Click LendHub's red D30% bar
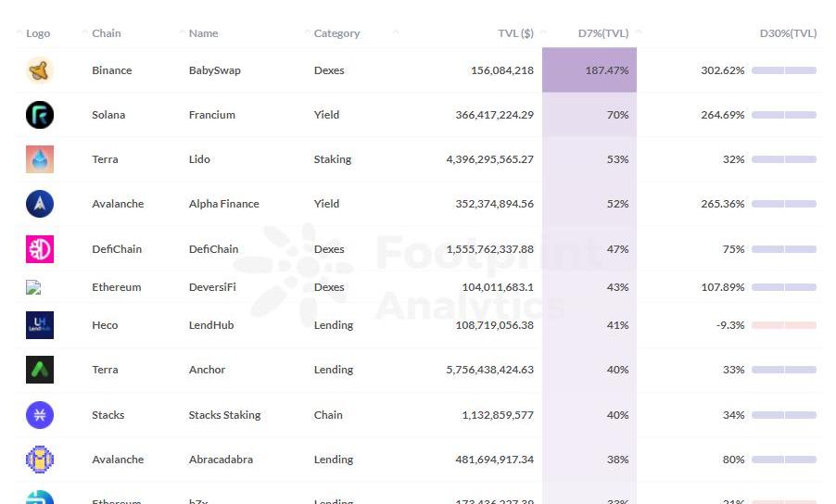Viewport: 836px width, 504px height. point(783,325)
